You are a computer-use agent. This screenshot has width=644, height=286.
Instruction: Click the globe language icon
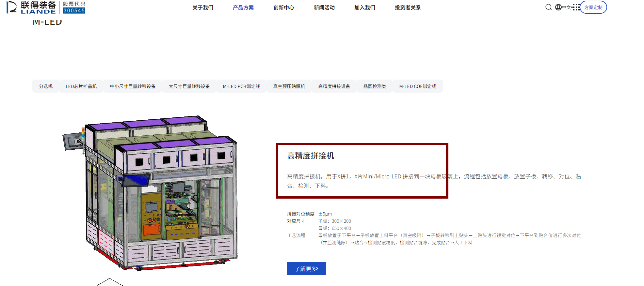[x=558, y=7]
